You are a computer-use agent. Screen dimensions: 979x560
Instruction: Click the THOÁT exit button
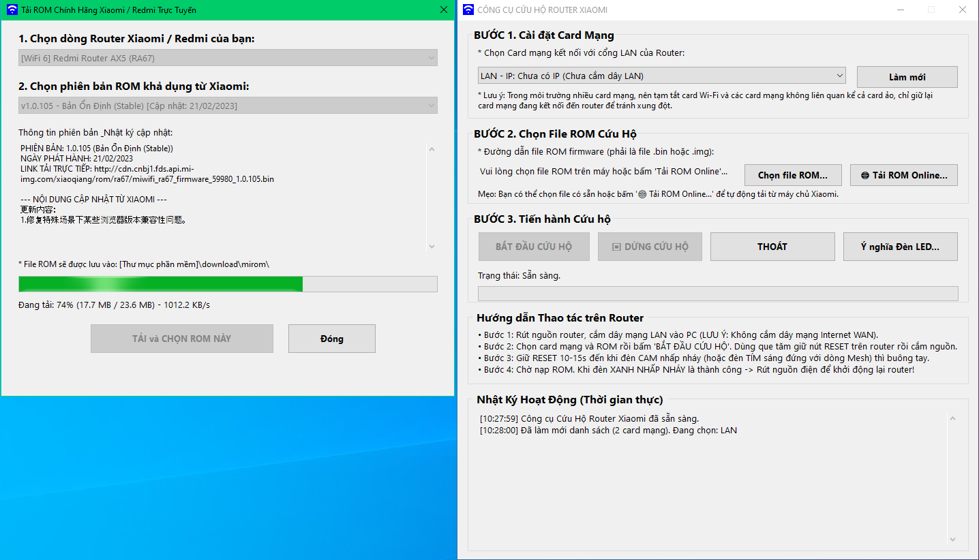(772, 247)
